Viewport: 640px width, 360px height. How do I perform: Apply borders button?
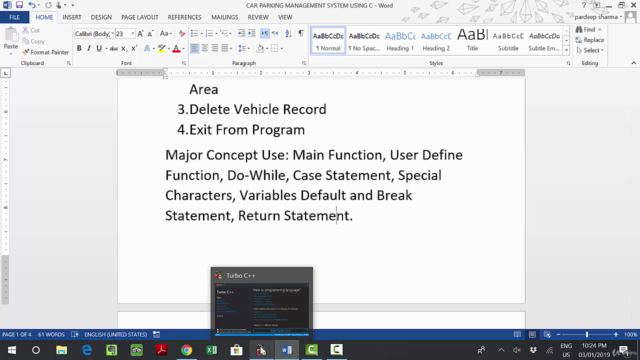(275, 49)
